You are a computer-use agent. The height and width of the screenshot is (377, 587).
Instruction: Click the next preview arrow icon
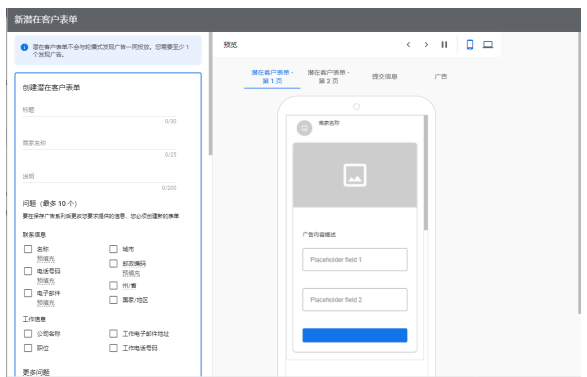click(x=426, y=45)
